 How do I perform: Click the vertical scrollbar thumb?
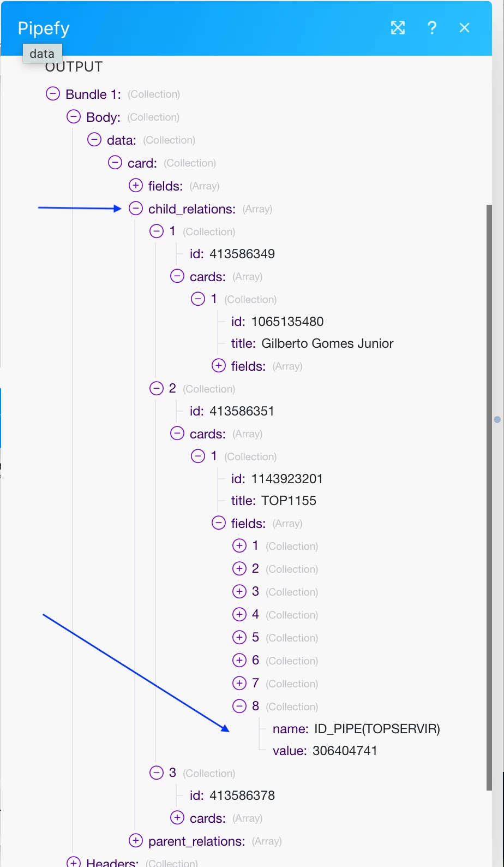489,497
